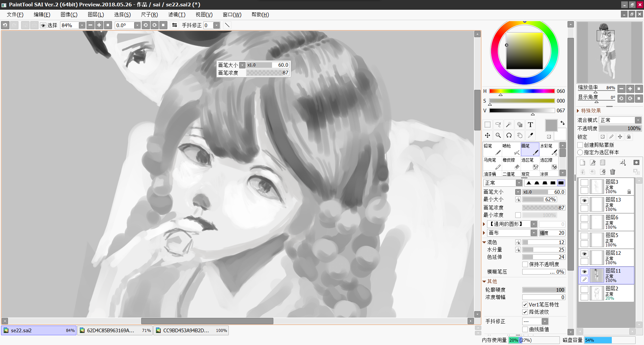Swap foreground and background colors

(x=562, y=123)
